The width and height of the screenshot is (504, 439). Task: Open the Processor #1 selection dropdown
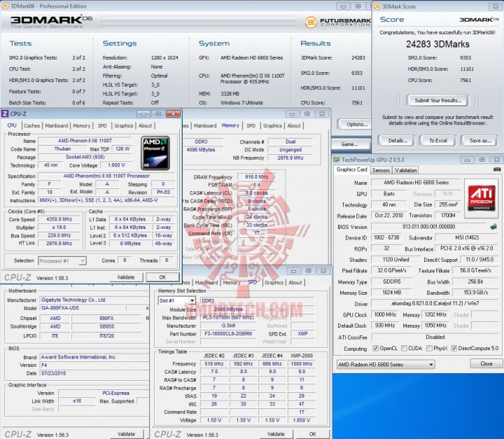click(x=62, y=261)
